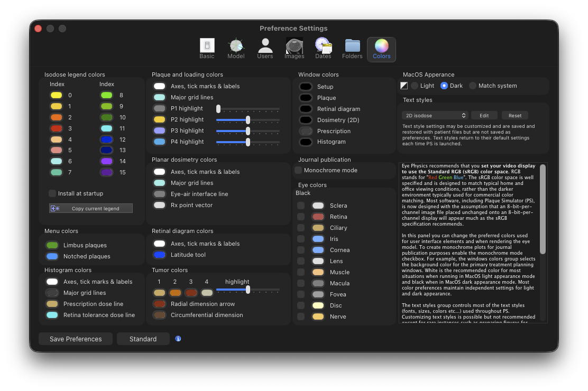The width and height of the screenshot is (588, 391).
Task: Go to the Dates preferences pane
Action: pos(323,49)
